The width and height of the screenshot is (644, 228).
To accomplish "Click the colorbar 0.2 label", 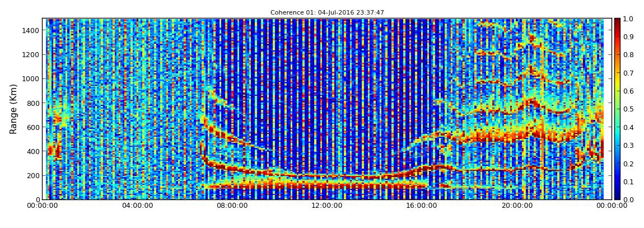I will pos(628,164).
